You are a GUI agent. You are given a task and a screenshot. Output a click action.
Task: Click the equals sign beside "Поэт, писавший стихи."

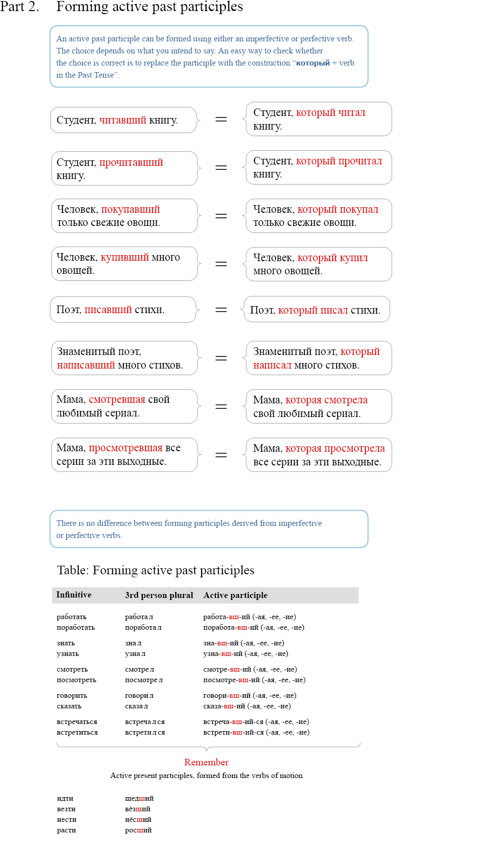tap(221, 310)
